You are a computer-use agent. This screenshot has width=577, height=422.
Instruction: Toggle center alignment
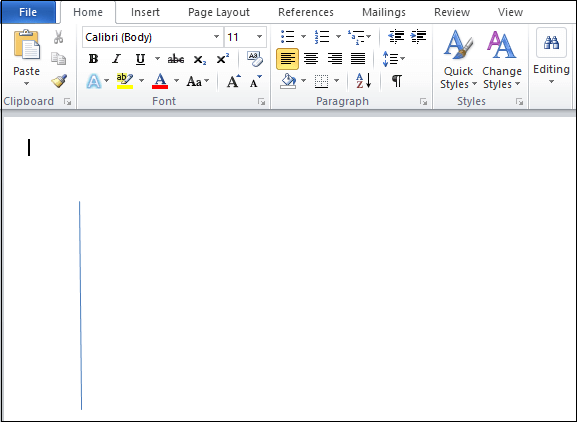pos(311,58)
